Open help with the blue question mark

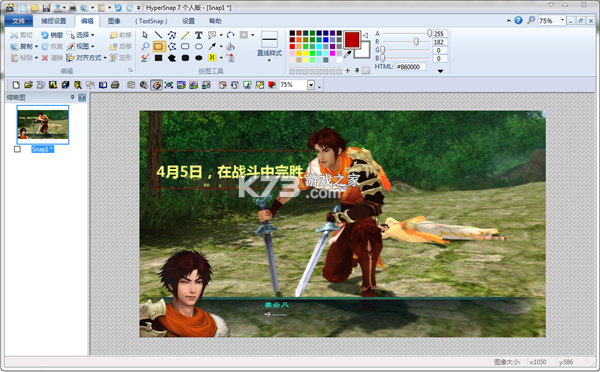pos(518,21)
